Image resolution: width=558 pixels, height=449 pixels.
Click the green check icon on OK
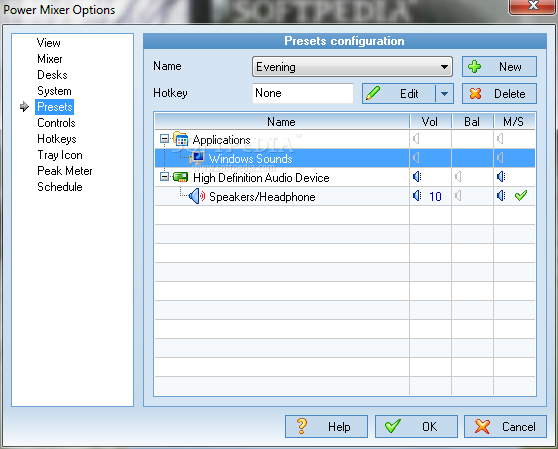point(393,426)
